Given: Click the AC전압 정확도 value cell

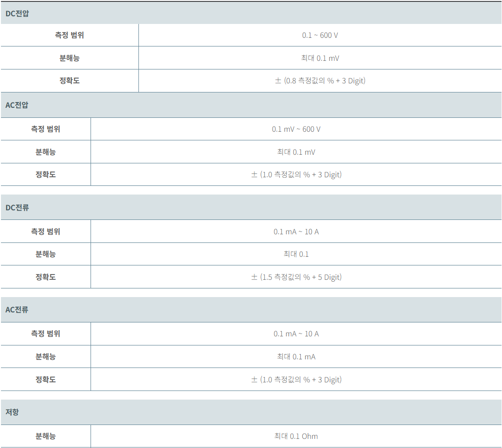Looking at the screenshot, I should (x=296, y=174).
